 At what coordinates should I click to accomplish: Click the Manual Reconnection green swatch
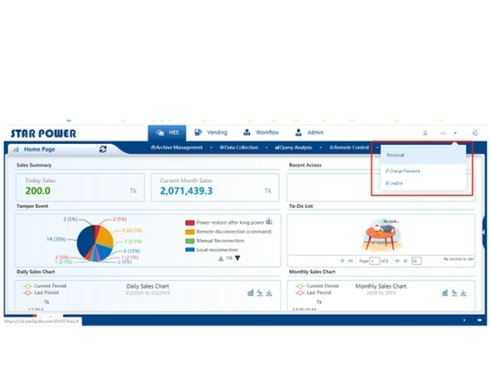point(190,241)
